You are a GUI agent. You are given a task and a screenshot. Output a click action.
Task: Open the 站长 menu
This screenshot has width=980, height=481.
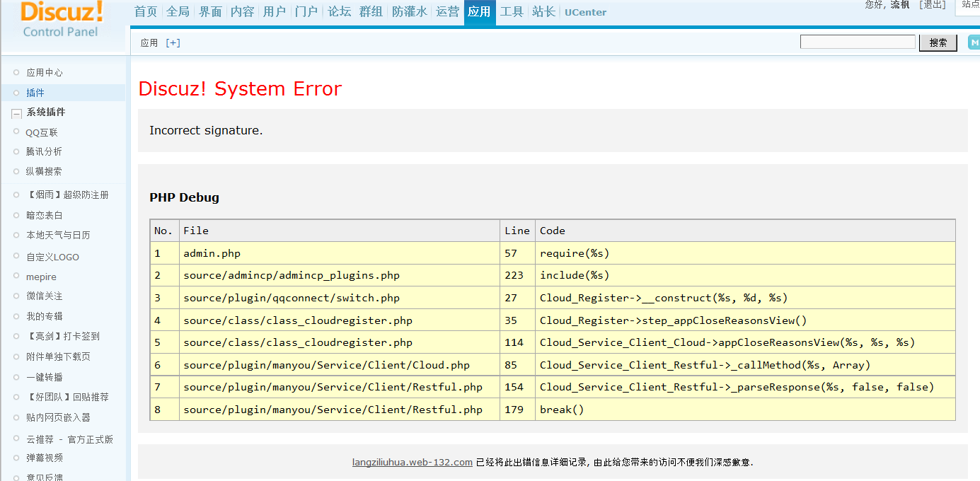pyautogui.click(x=544, y=11)
